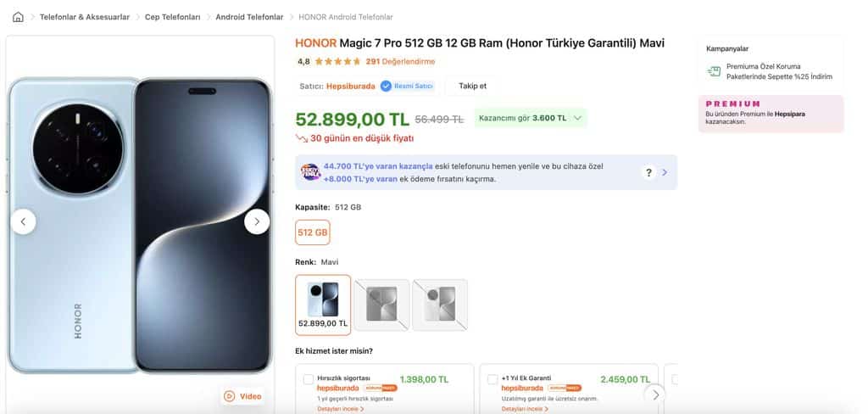Navigate to Android Telefonlar breadcrumb
The height and width of the screenshot is (414, 868).
tap(249, 17)
